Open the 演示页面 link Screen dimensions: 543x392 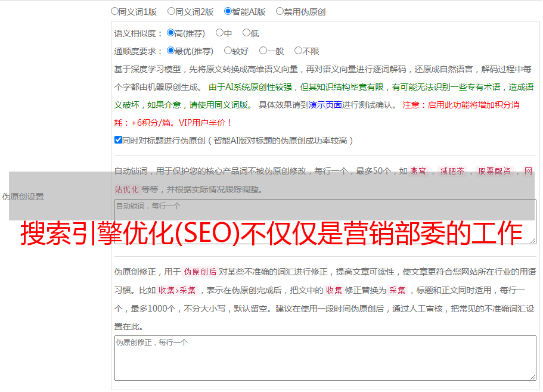pyautogui.click(x=325, y=105)
